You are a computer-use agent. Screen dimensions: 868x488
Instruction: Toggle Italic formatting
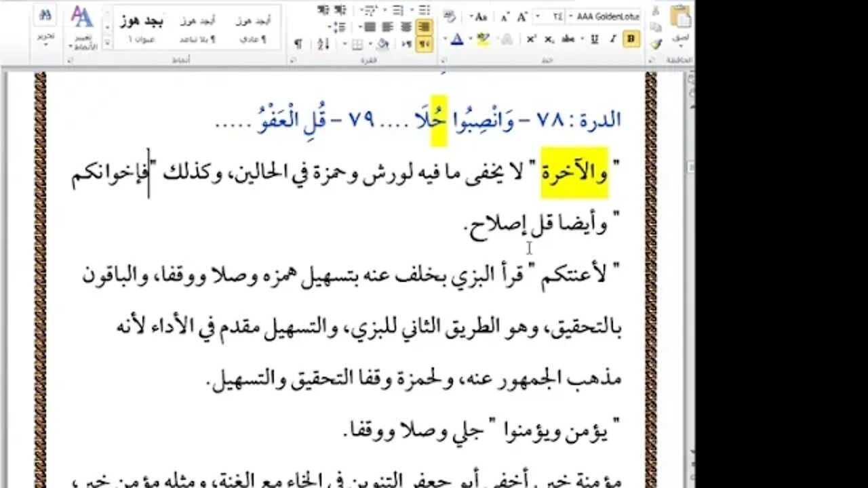pos(613,39)
